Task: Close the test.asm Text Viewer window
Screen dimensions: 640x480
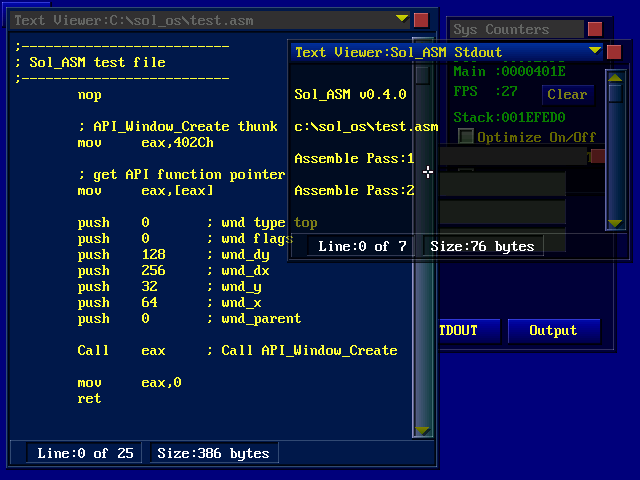Action: tap(421, 20)
